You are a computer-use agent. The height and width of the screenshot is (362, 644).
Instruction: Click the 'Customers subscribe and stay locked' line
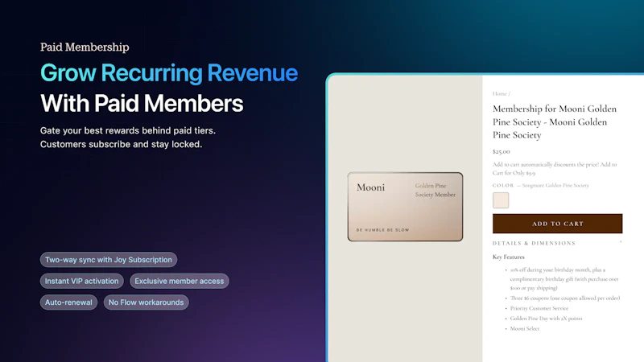click(x=122, y=145)
